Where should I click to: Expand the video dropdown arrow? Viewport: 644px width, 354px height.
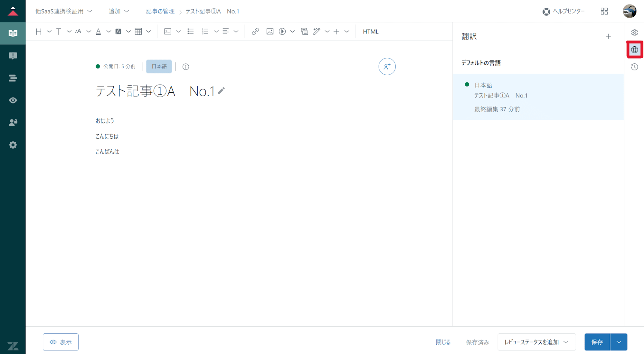tap(292, 32)
